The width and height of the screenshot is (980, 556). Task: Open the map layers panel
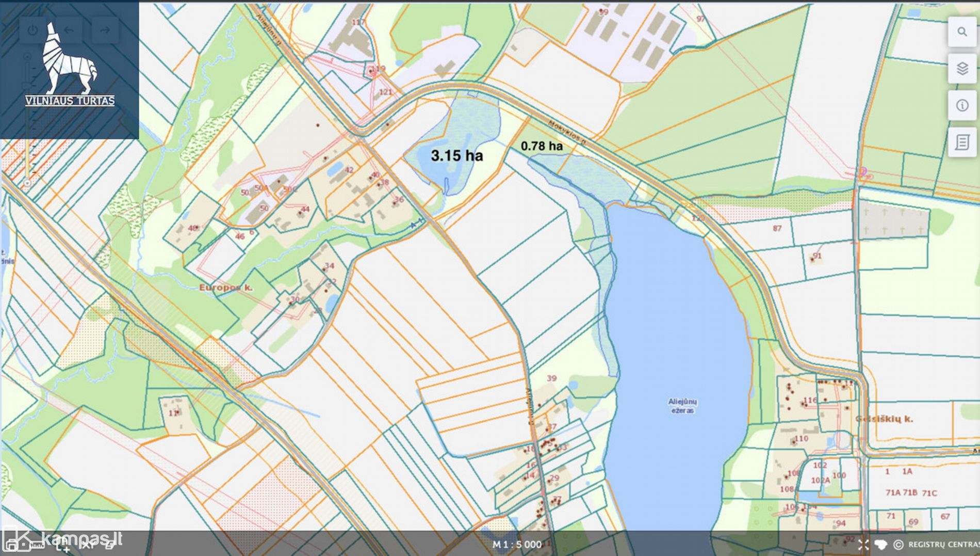click(962, 69)
